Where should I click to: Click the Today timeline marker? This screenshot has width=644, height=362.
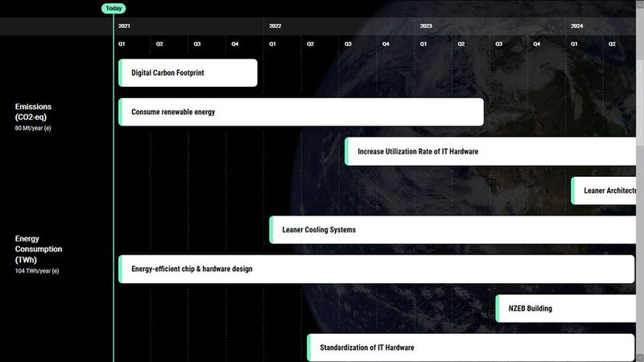point(114,8)
